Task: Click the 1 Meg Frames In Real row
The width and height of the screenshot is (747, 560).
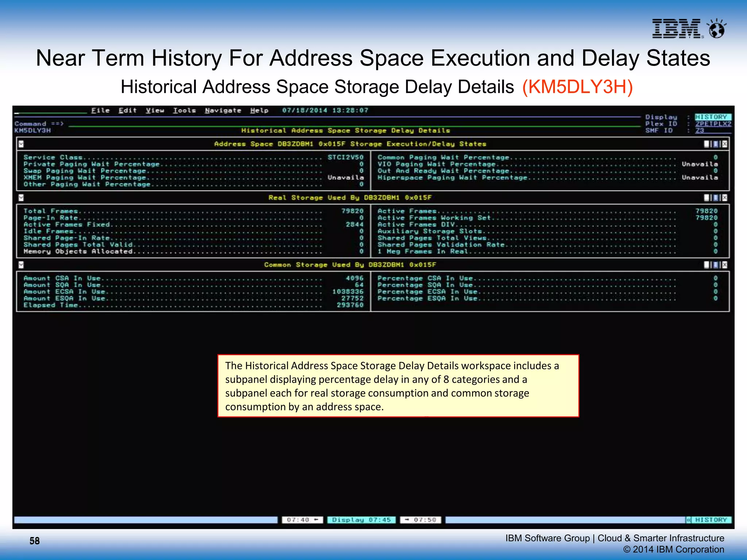Action: [x=548, y=252]
